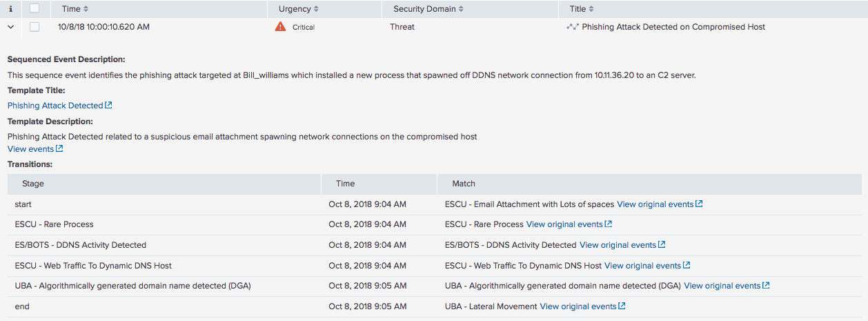The width and height of the screenshot is (868, 321).
Task: View original events for Email Attachment match
Action: pyautogui.click(x=655, y=204)
